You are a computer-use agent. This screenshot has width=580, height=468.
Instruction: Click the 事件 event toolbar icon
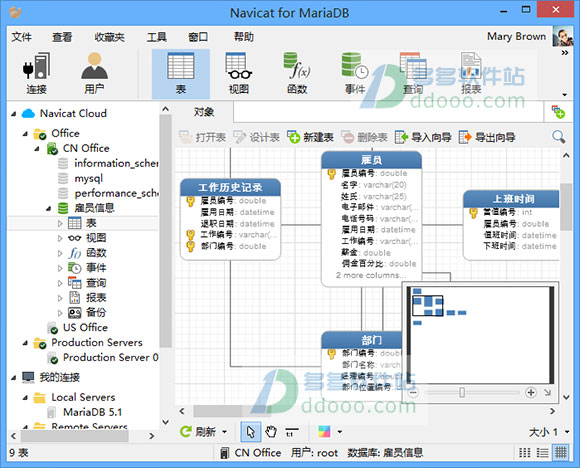355,73
